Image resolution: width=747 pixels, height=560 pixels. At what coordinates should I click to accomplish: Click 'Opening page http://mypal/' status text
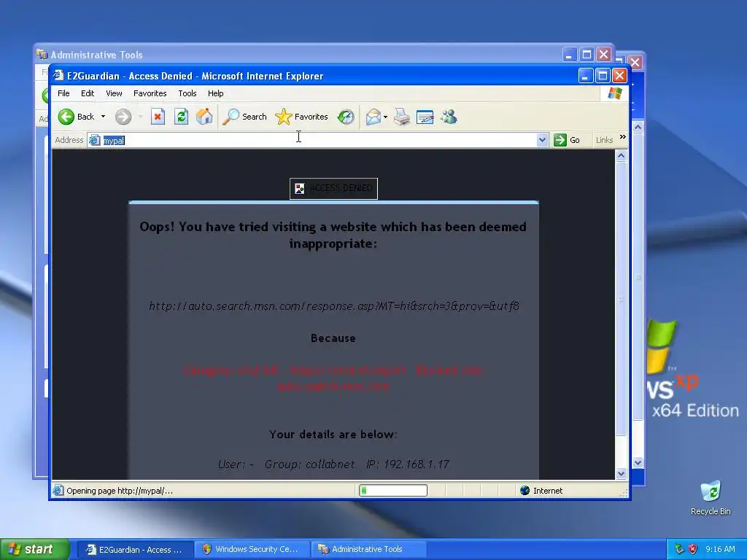click(120, 491)
